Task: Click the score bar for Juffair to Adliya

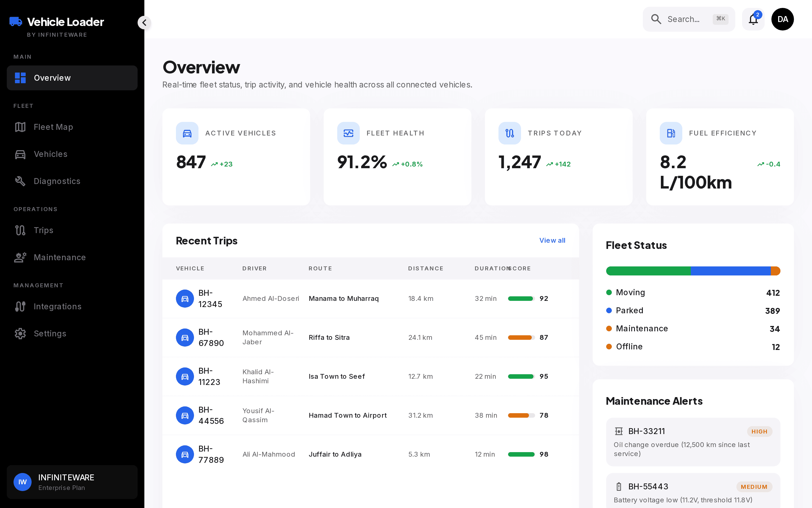Action: coord(521,455)
